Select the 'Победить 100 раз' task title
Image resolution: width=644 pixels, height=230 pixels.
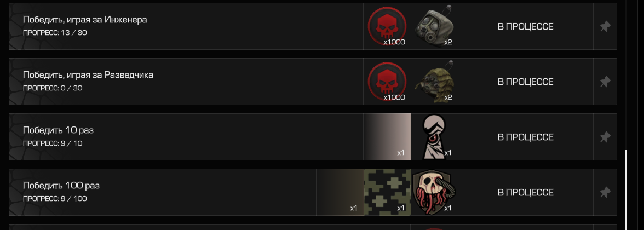[61, 186]
